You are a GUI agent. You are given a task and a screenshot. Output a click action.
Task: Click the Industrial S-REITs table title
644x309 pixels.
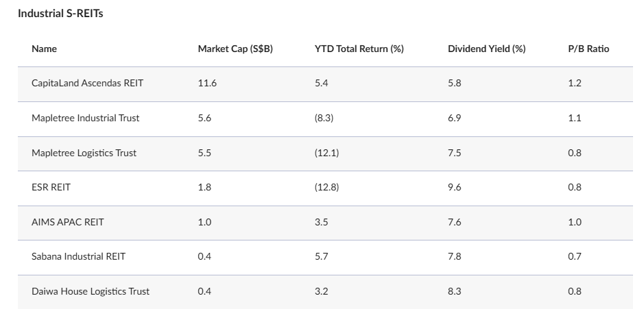click(60, 14)
